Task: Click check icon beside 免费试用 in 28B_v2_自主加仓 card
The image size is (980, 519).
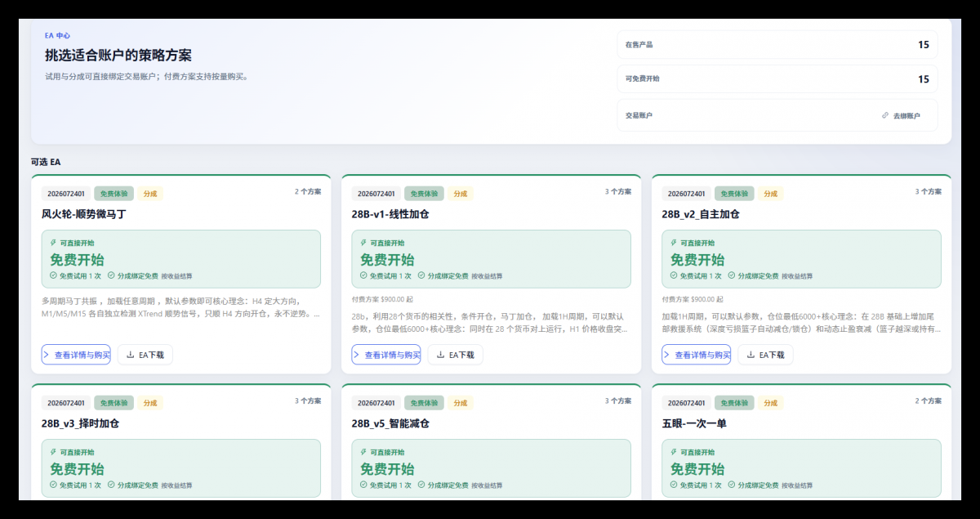Action: click(674, 275)
